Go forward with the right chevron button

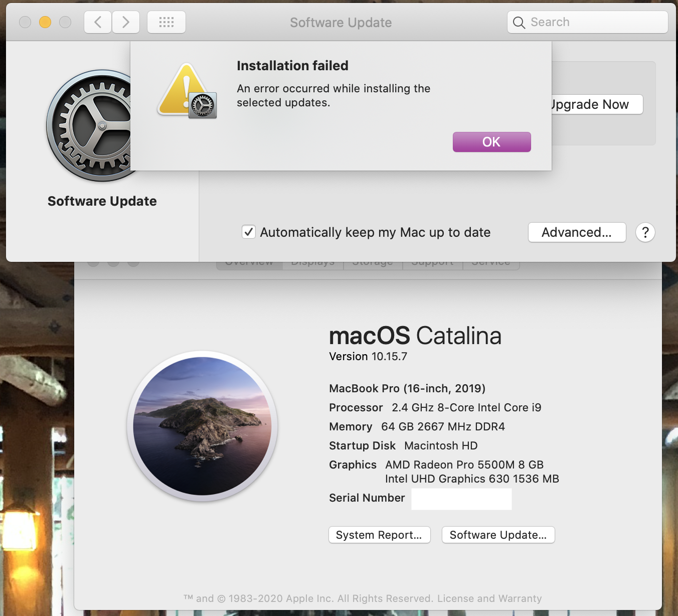126,22
